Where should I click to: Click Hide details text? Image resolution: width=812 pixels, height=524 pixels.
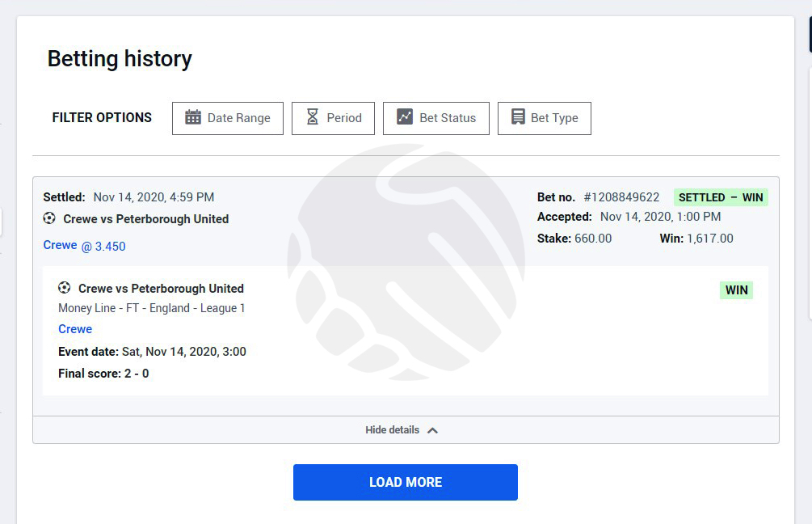click(x=392, y=429)
